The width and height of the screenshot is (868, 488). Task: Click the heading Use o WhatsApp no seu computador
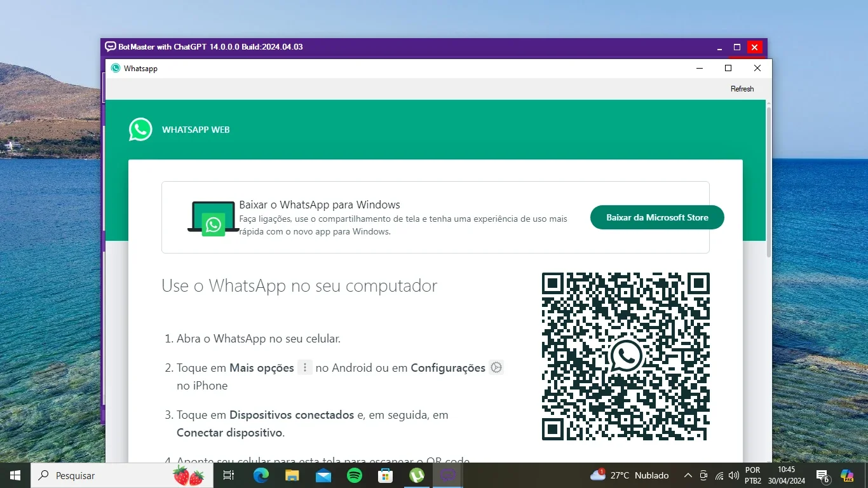[299, 286]
